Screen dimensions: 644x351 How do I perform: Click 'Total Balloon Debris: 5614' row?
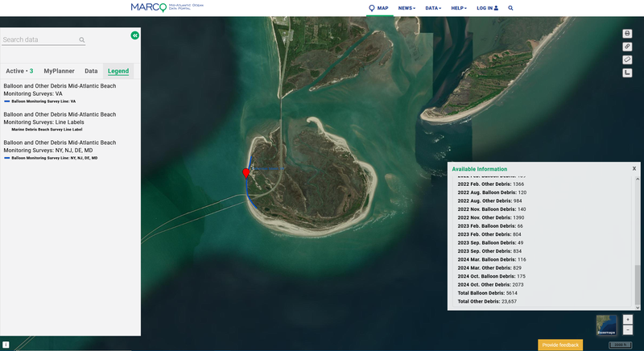(x=488, y=293)
